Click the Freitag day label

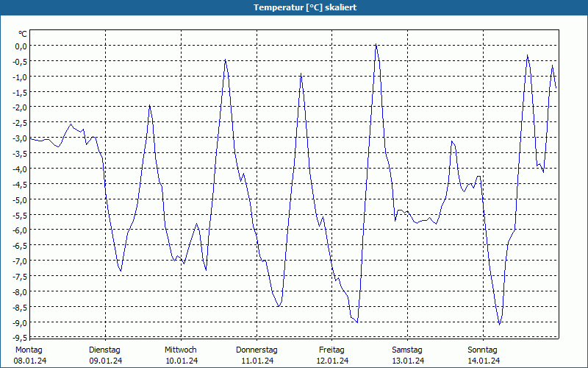click(x=332, y=350)
